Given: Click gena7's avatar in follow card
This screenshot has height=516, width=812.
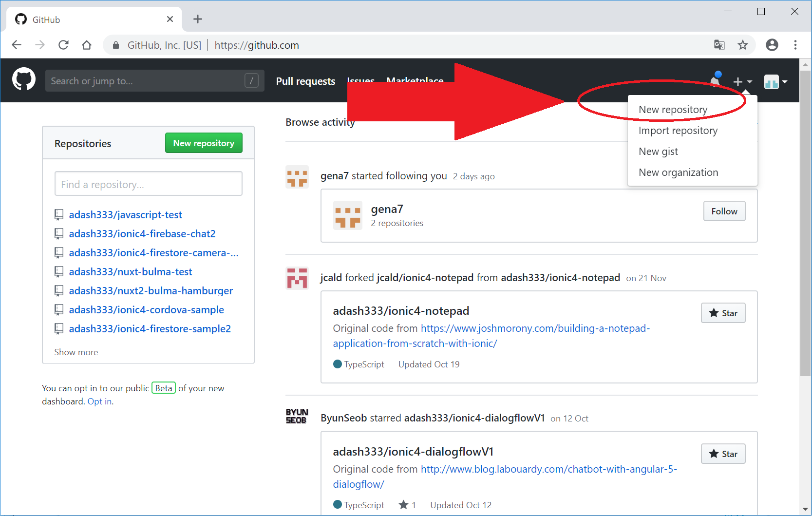Looking at the screenshot, I should tap(347, 215).
